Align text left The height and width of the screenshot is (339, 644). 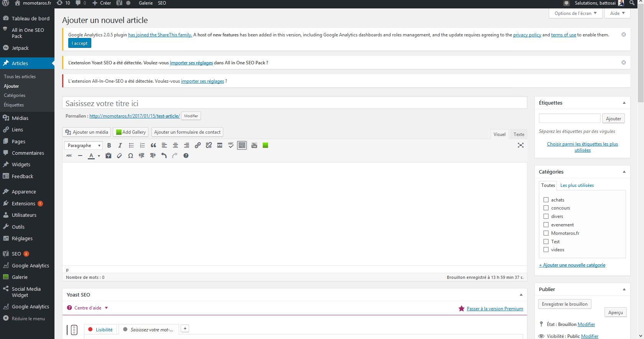pos(164,146)
